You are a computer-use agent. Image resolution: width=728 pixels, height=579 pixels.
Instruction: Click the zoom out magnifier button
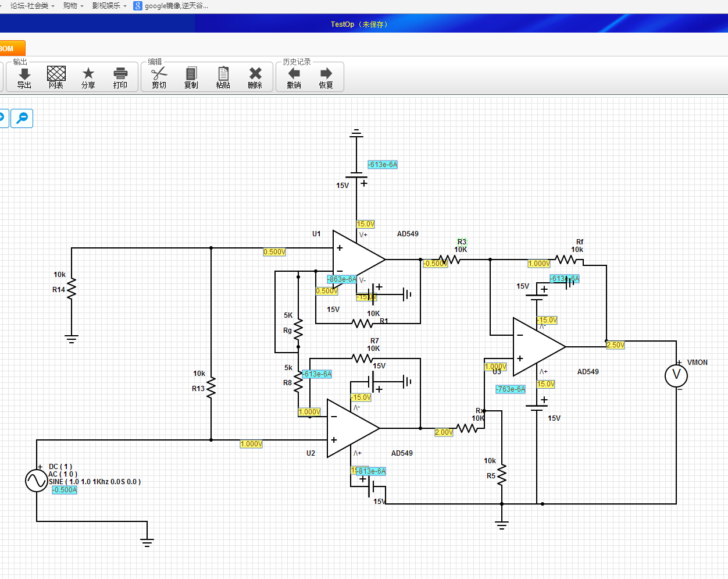tap(22, 118)
